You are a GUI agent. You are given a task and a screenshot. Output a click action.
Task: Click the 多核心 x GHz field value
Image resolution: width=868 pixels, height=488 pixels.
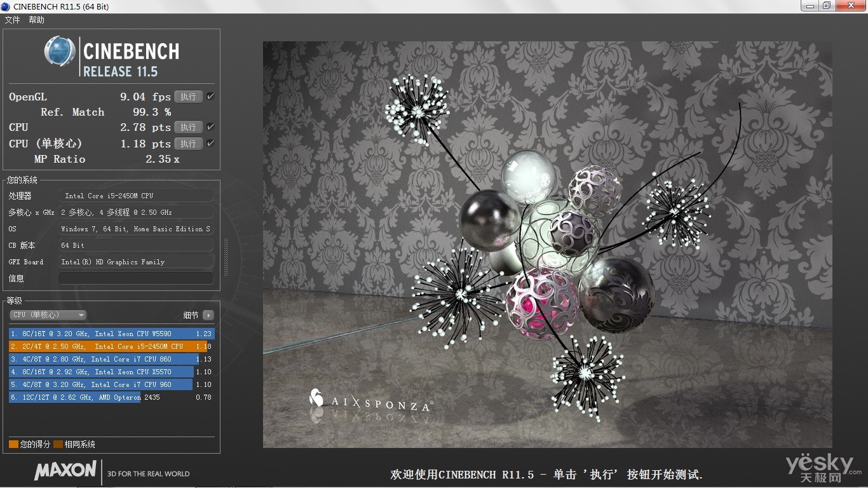[136, 212]
